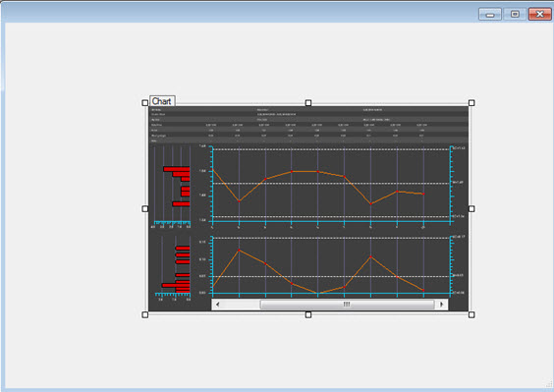
Task: Click the chart scrollbar left arrow
Action: (x=217, y=305)
